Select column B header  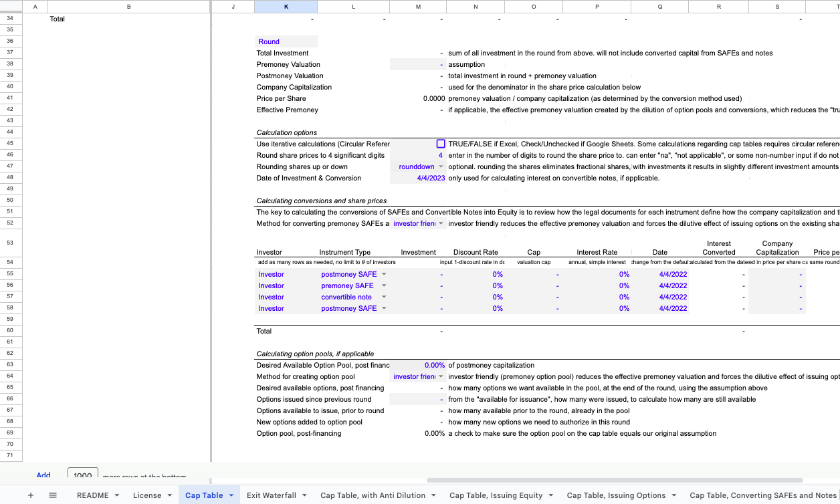point(128,6)
